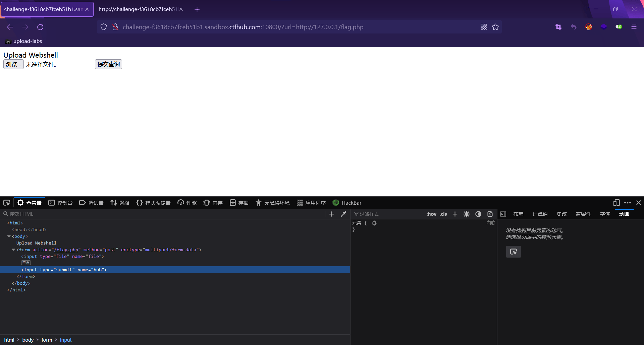Image resolution: width=644 pixels, height=345 pixels.
Task: Toggle light color scheme simulation
Action: (x=467, y=214)
